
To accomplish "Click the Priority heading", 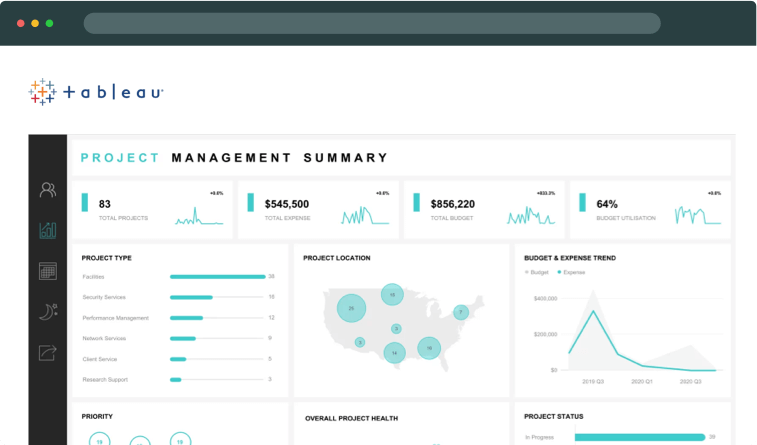I will click(97, 416).
